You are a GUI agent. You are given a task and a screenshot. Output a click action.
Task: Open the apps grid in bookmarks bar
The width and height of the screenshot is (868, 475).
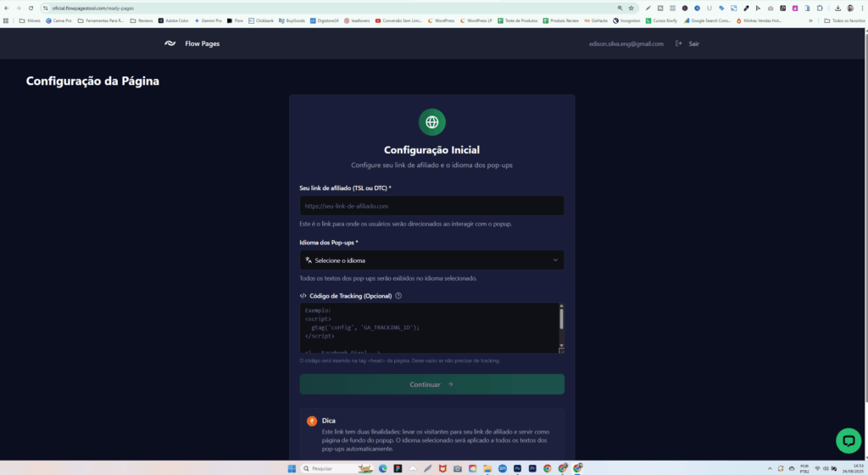tap(6, 20)
